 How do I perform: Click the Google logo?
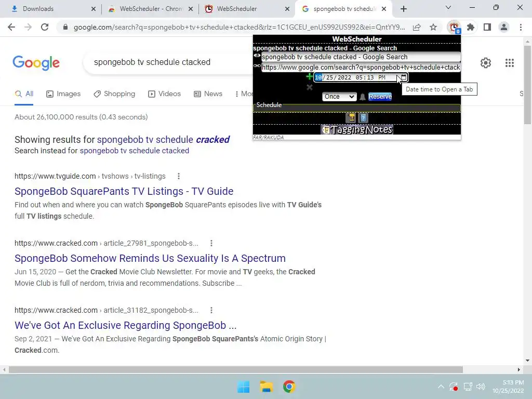click(x=36, y=63)
